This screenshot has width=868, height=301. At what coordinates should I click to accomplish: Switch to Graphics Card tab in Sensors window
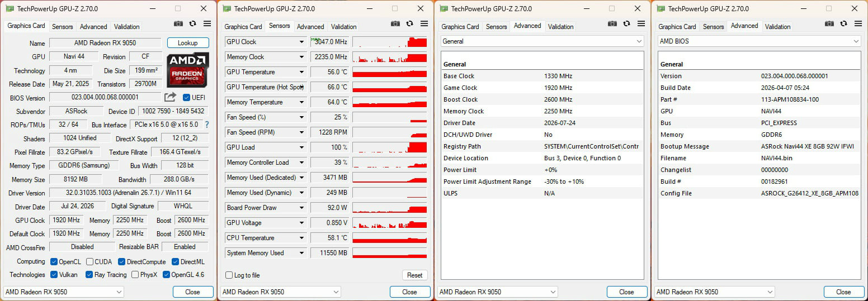243,27
